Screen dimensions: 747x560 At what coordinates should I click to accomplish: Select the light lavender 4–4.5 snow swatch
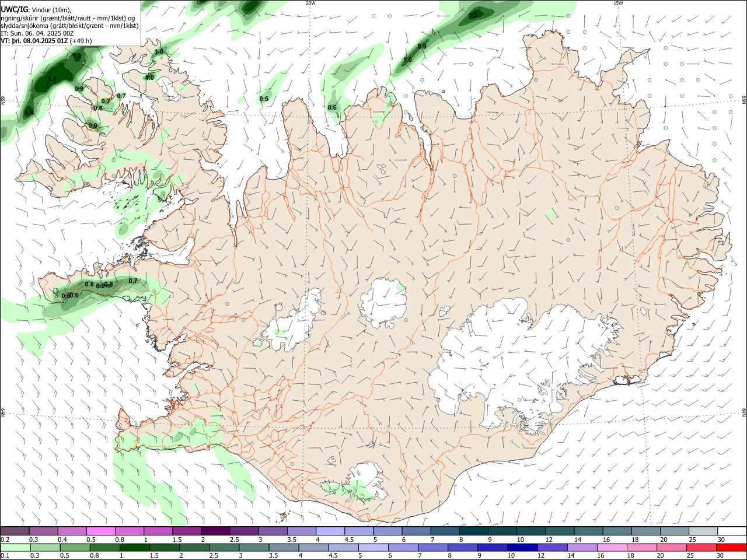click(x=330, y=531)
